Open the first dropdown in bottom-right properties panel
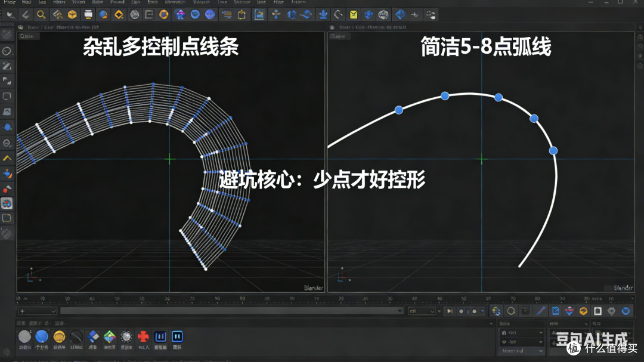 pos(522,332)
